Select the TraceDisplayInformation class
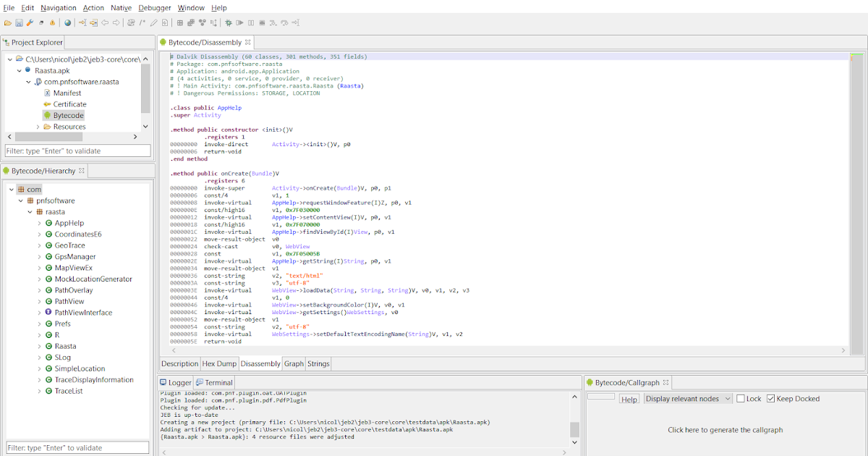 94,379
